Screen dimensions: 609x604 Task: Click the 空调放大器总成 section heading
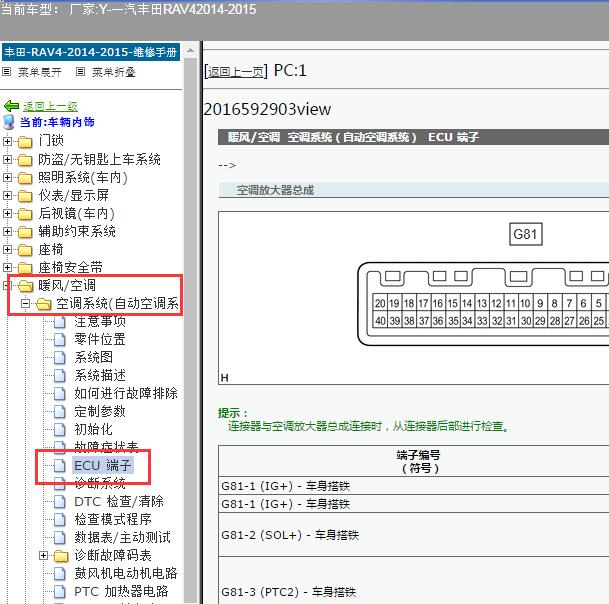[275, 190]
